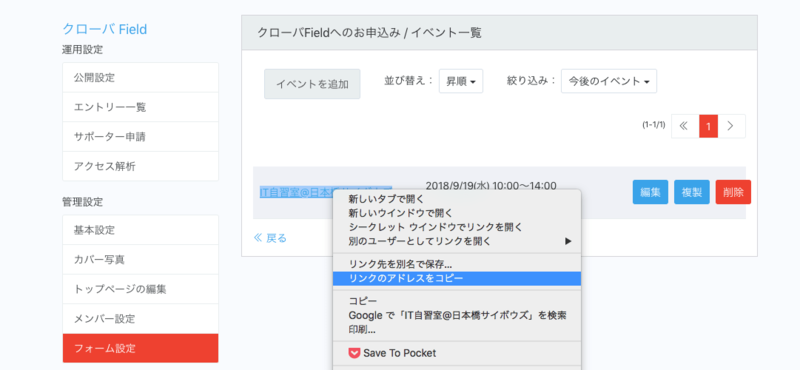Open the フォーム設定 sidebar item
The image size is (800, 370).
click(140, 349)
